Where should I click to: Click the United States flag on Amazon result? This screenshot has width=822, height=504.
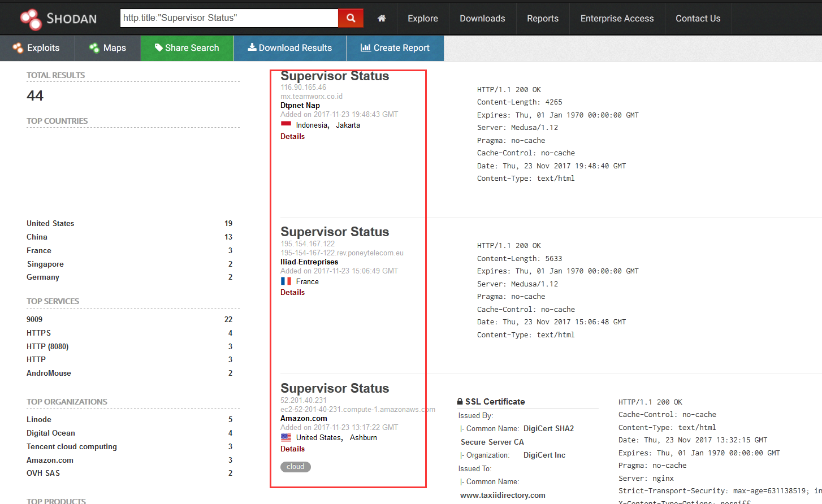(285, 437)
